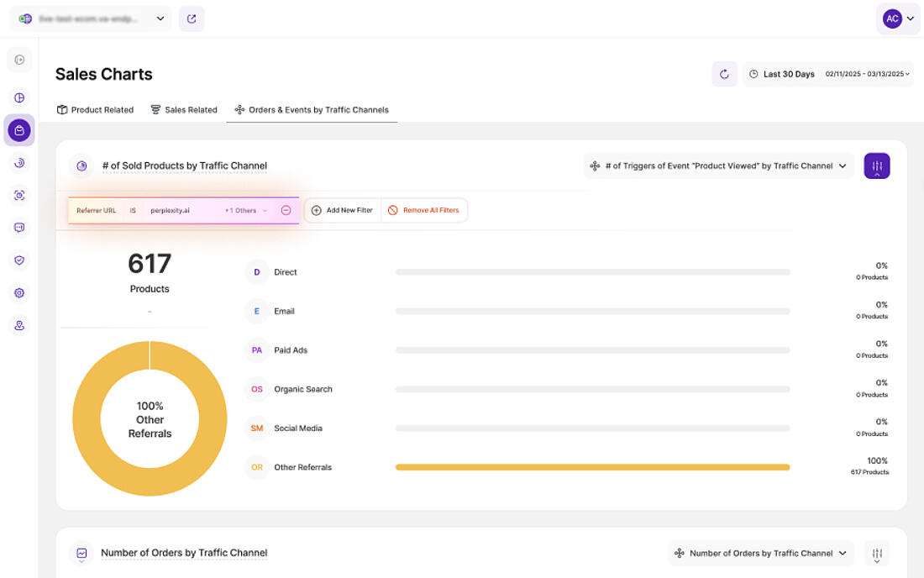This screenshot has width=924, height=578.
Task: Toggle the purple filter sliders button
Action: point(877,166)
